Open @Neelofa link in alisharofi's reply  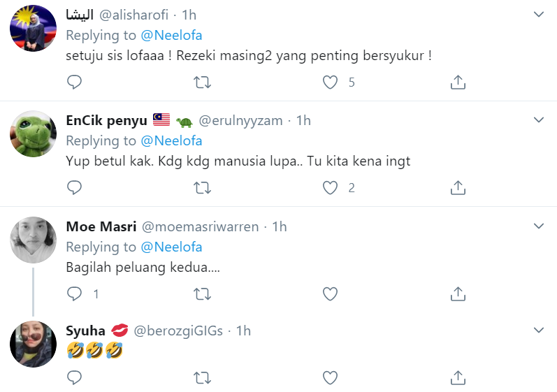pyautogui.click(x=171, y=35)
